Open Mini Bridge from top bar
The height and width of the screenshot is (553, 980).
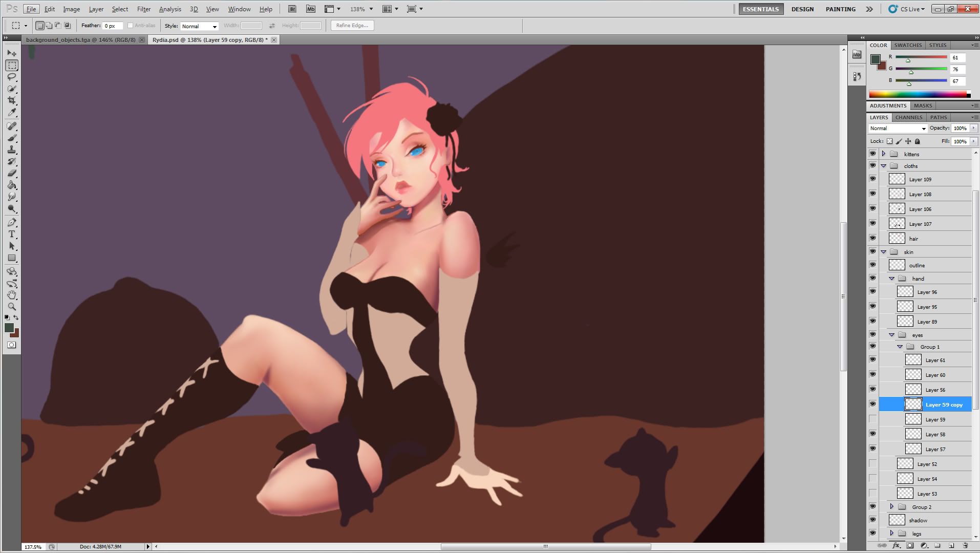point(311,9)
